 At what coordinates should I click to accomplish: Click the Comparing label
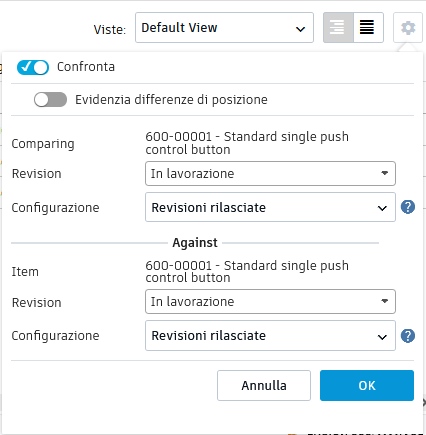pos(43,144)
